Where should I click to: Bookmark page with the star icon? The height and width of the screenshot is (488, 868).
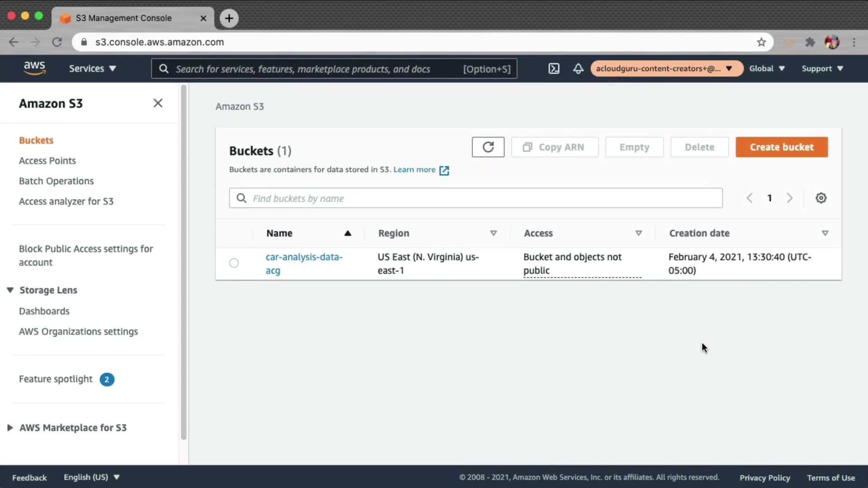[x=761, y=42]
